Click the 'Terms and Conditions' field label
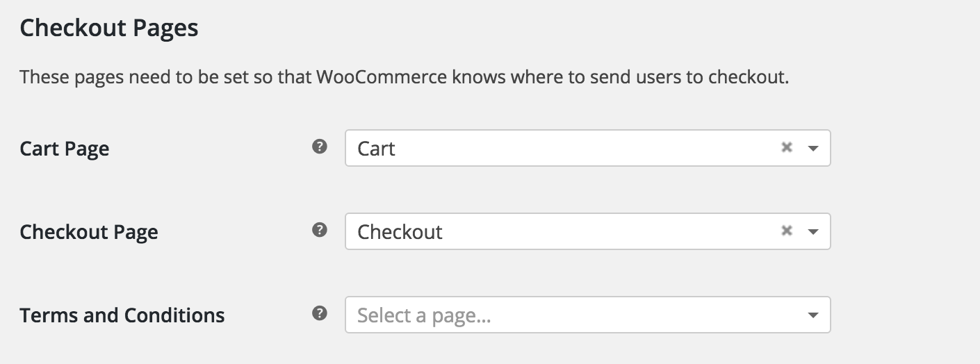Screen dimensions: 980x364 pos(122,315)
